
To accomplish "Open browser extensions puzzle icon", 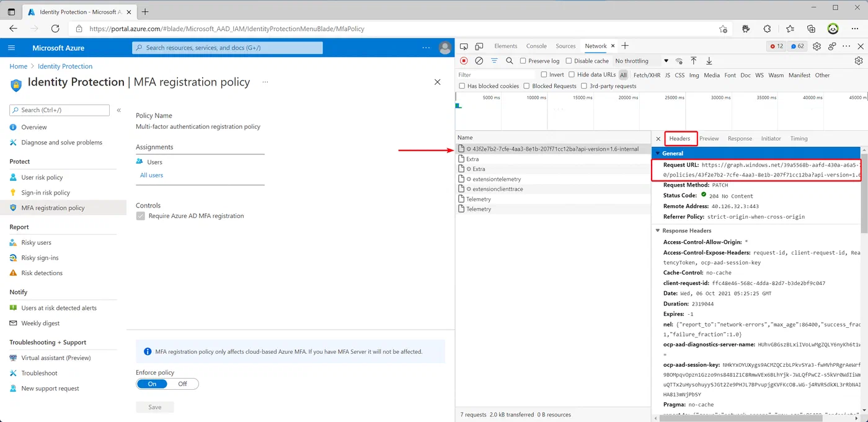I will 768,29.
